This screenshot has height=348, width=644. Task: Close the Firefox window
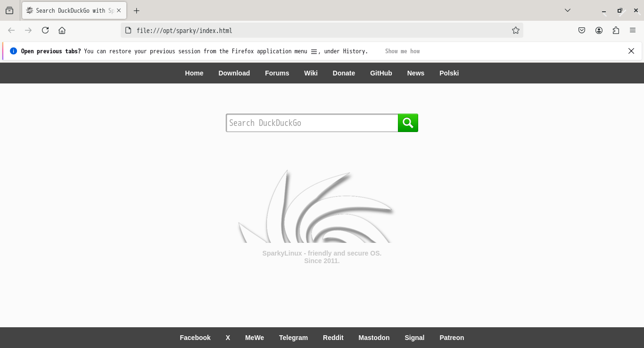coord(636,10)
